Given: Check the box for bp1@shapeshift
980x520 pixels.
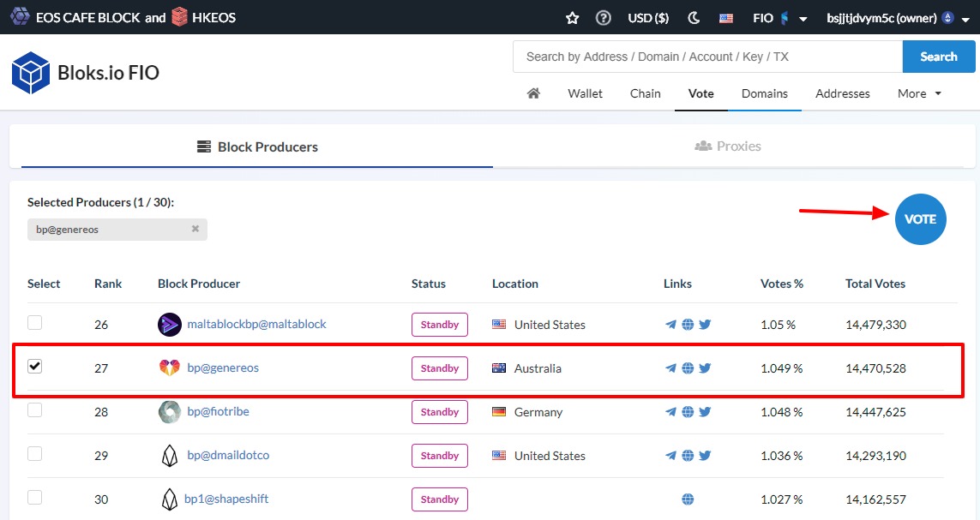Looking at the screenshot, I should (x=35, y=497).
